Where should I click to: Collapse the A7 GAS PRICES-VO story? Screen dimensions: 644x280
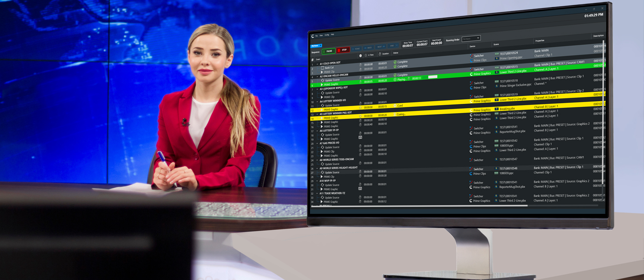(317, 143)
